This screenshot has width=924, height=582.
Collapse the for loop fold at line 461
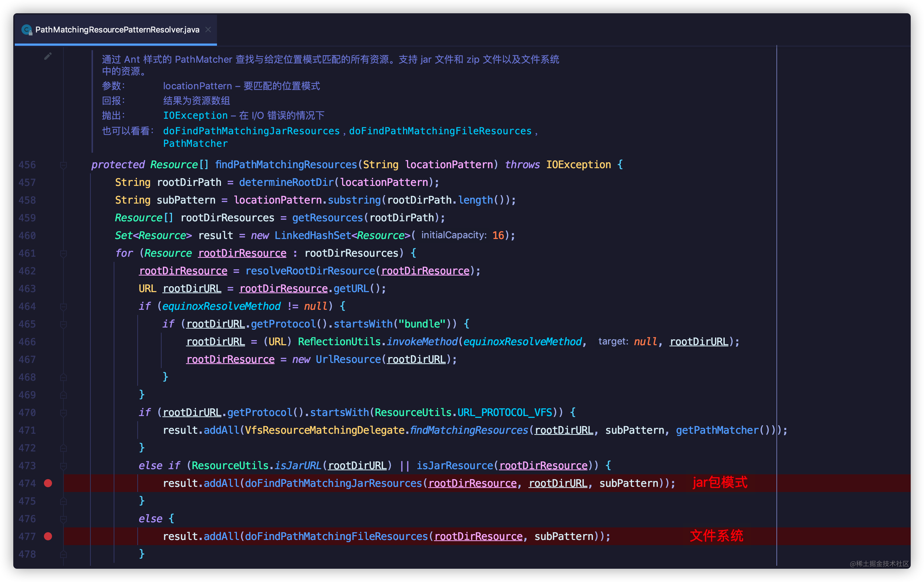(x=64, y=253)
